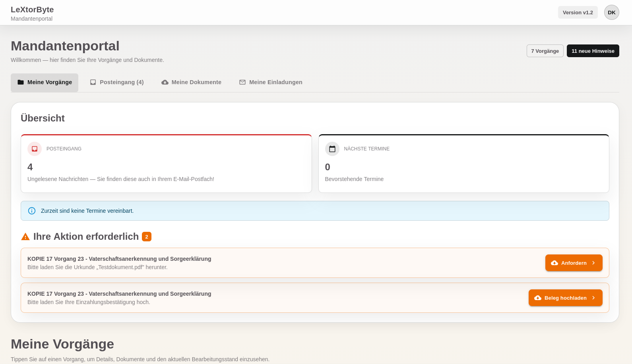Click the Übersicht heading

43,118
